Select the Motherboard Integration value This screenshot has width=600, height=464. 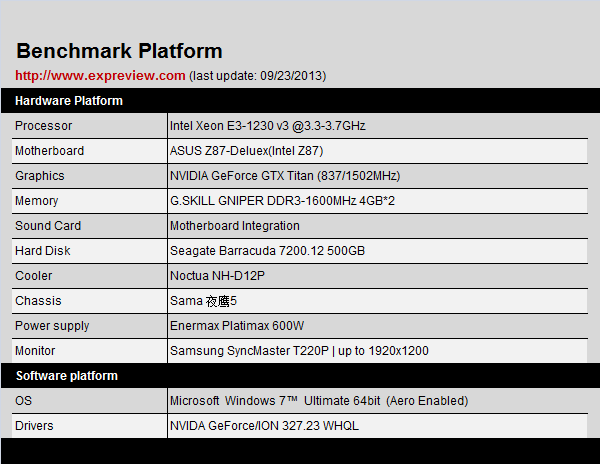click(235, 226)
